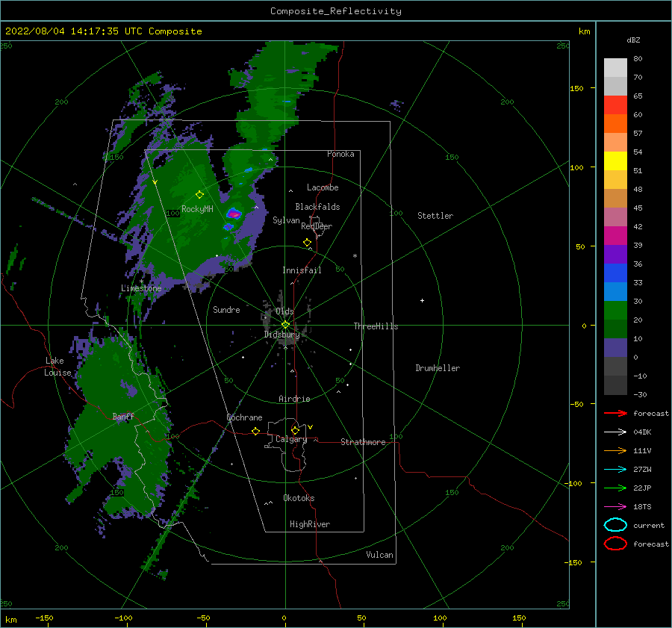Select the orange 111V arrow icon
Image resolution: width=672 pixels, height=628 pixels.
click(615, 450)
